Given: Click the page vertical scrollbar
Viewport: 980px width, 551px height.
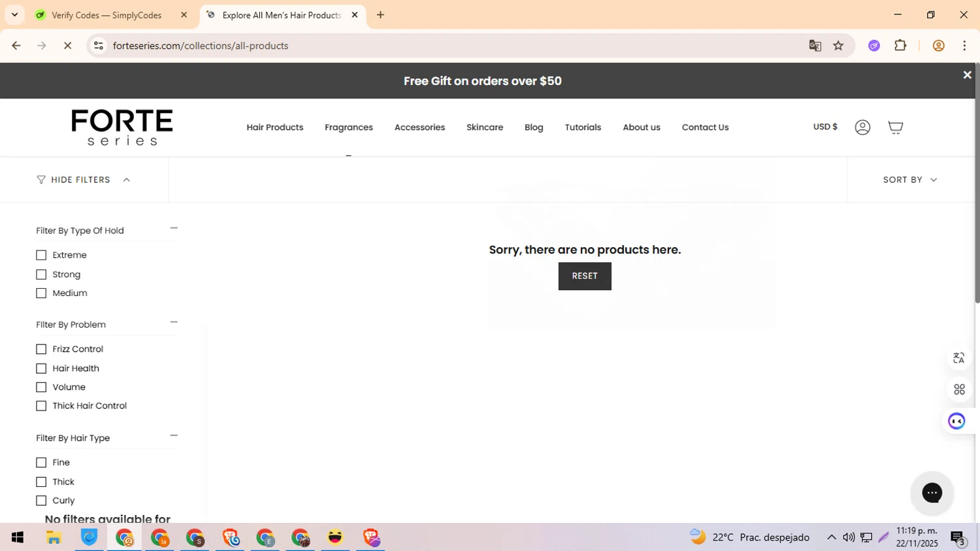Looking at the screenshot, I should click(977, 184).
